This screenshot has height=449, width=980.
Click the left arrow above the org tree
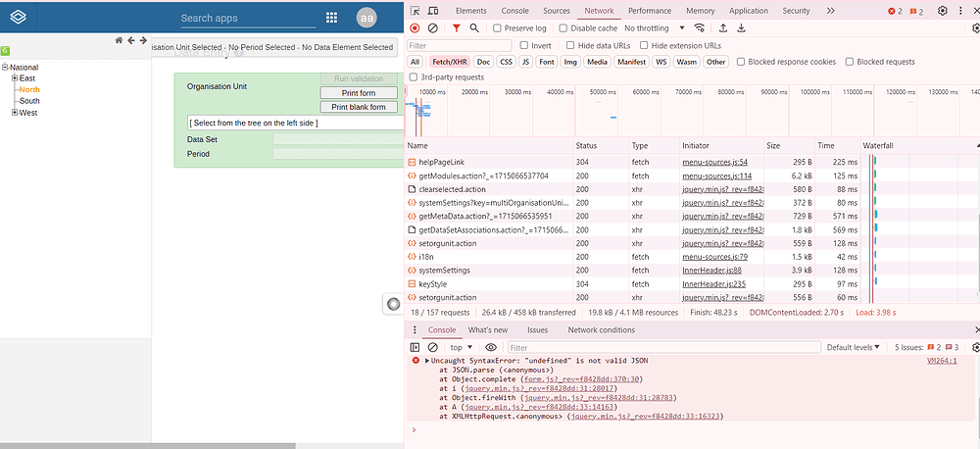(x=130, y=40)
